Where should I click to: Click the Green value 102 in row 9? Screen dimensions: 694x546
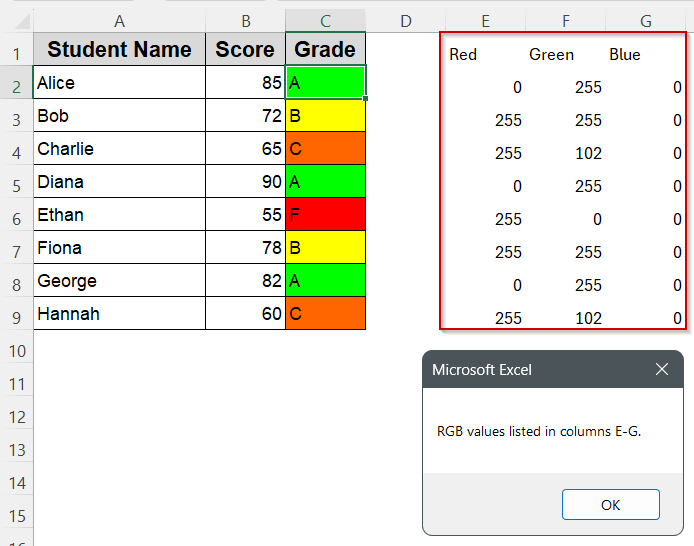click(588, 319)
